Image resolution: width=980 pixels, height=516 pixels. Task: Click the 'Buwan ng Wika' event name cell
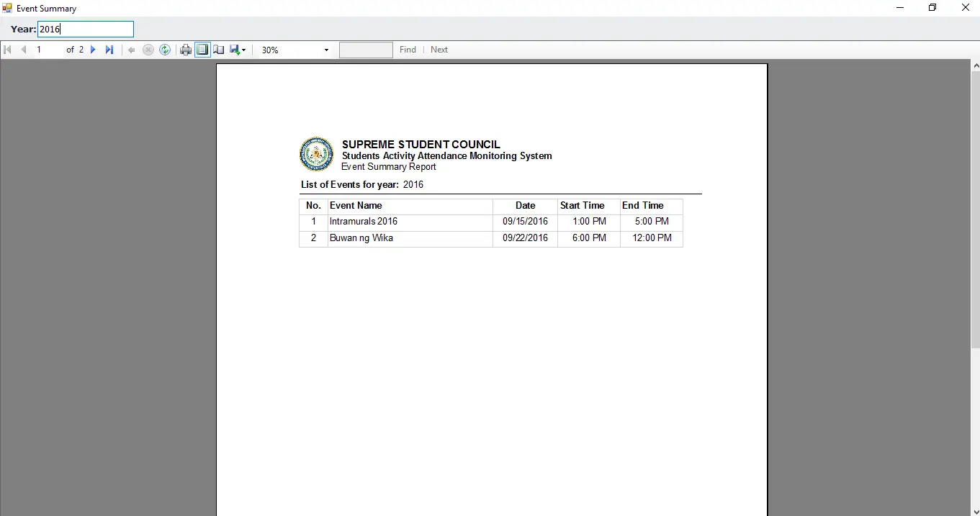click(410, 238)
